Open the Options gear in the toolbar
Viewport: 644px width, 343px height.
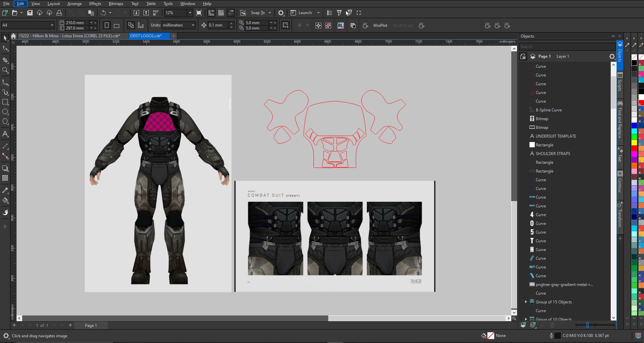tap(281, 13)
